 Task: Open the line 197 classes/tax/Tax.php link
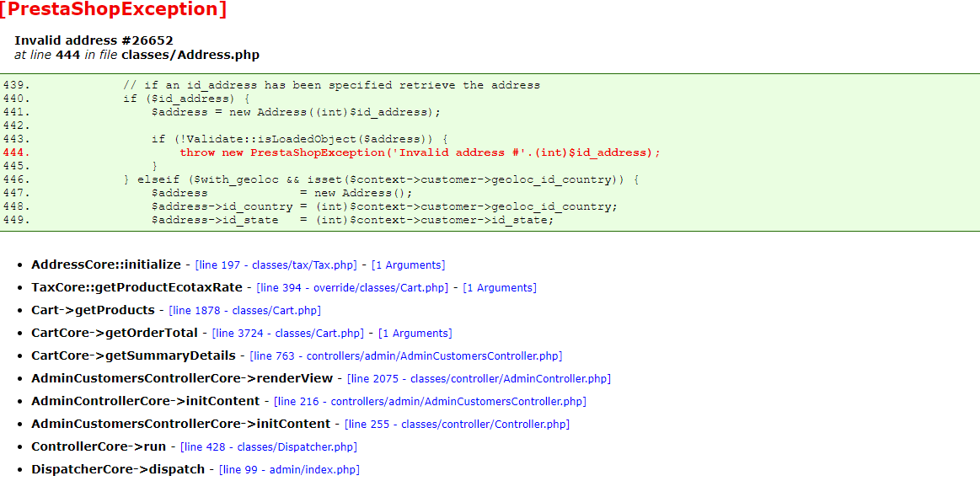click(x=276, y=265)
